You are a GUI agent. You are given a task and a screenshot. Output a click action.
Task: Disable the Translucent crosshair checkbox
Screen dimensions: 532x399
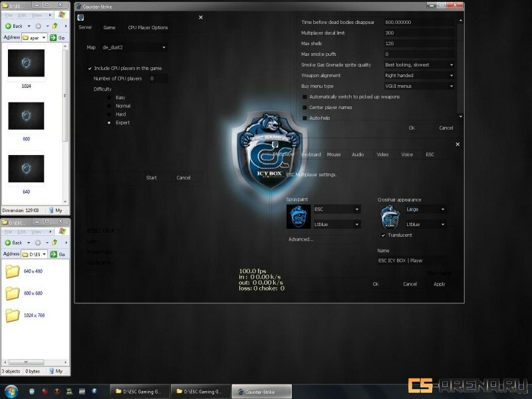(383, 235)
